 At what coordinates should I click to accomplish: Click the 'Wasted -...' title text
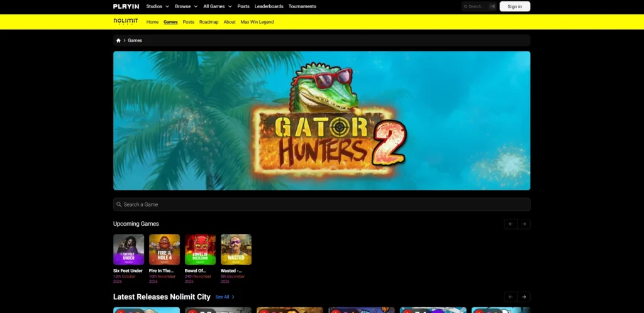point(231,271)
